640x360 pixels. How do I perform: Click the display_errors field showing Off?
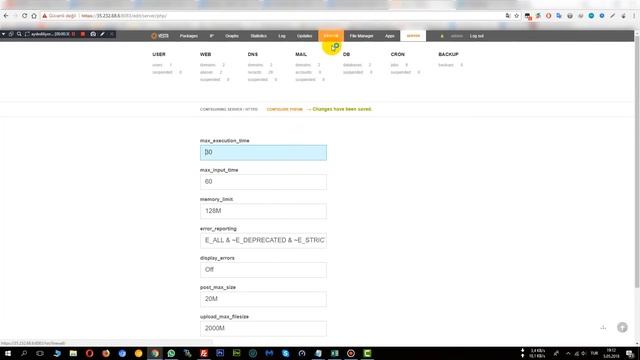tap(263, 270)
